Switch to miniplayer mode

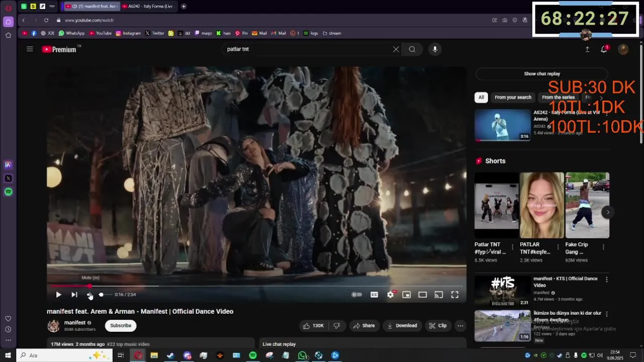pos(407,295)
